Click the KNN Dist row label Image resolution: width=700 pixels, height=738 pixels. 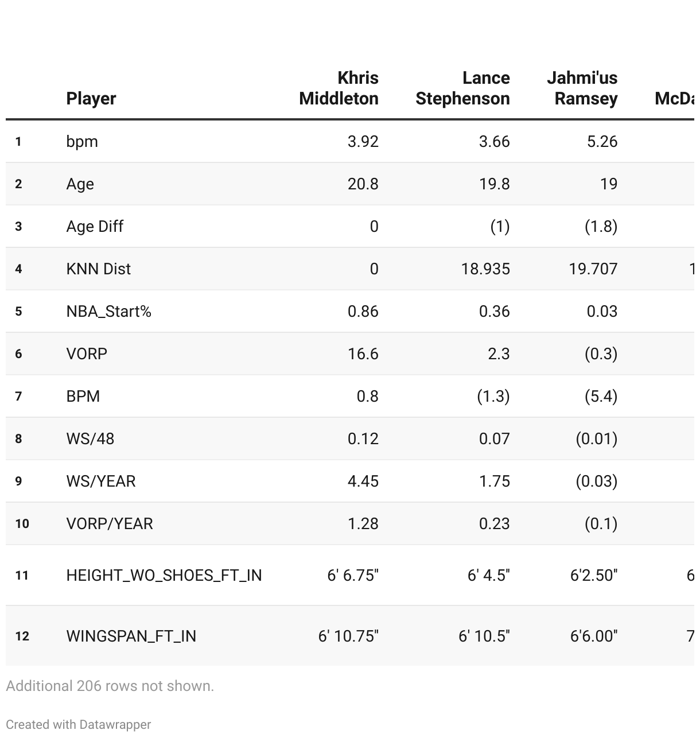99,269
